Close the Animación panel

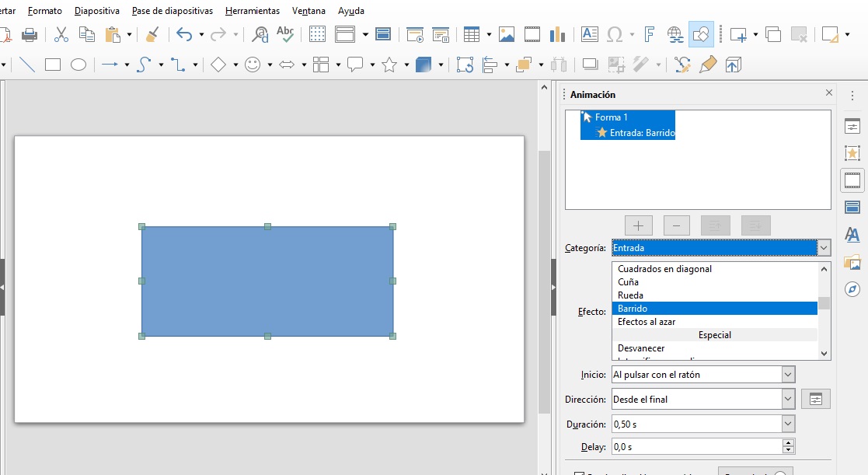tap(828, 93)
